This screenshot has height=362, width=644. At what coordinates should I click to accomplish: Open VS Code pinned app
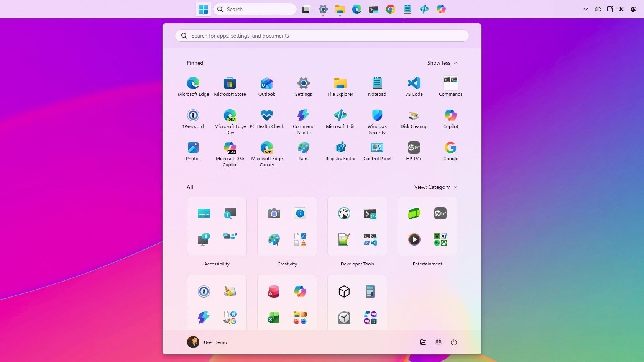[414, 87]
